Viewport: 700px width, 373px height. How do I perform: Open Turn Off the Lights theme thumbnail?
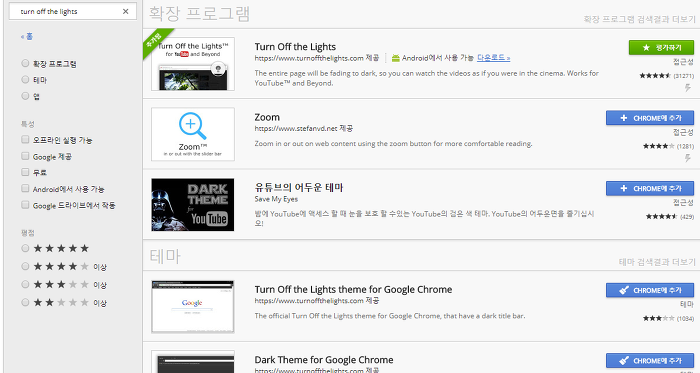193,307
